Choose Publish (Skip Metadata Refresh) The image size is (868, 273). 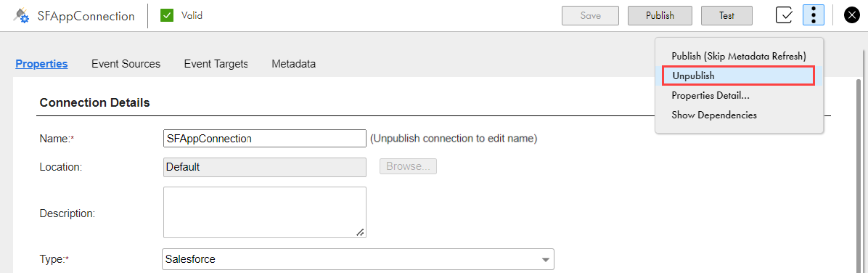click(739, 57)
